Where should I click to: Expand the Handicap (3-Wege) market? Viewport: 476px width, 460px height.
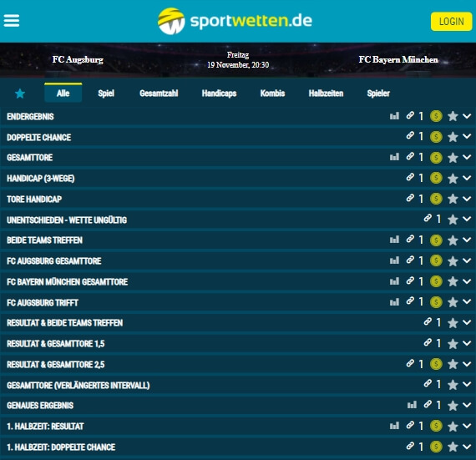point(467,178)
